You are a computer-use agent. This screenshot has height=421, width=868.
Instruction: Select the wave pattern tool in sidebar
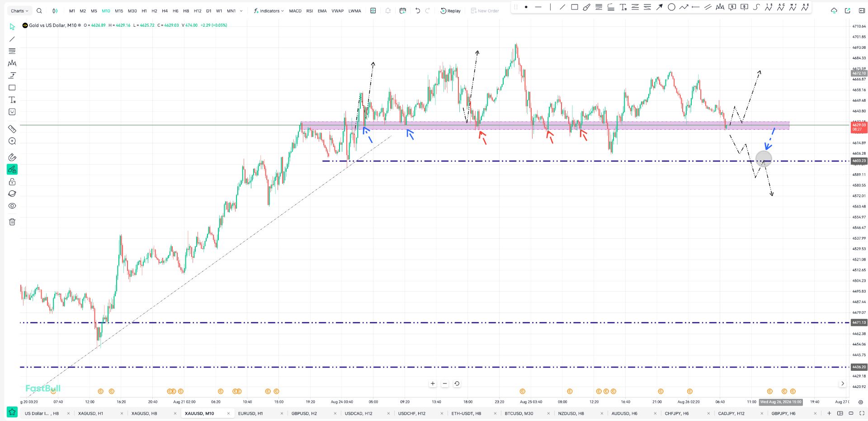12,63
